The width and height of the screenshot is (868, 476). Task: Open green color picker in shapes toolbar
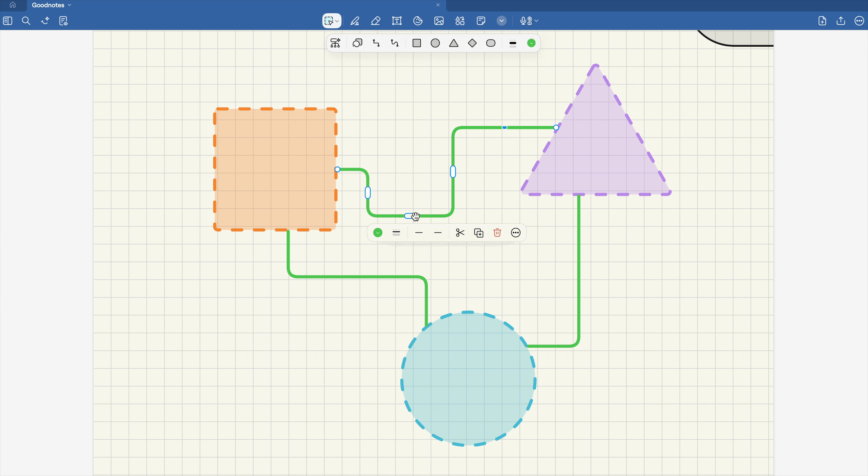pyautogui.click(x=532, y=43)
